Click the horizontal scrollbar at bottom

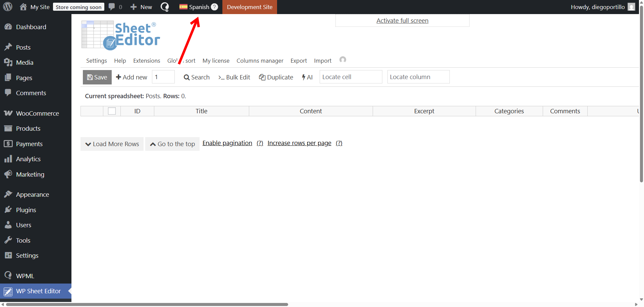click(147, 304)
